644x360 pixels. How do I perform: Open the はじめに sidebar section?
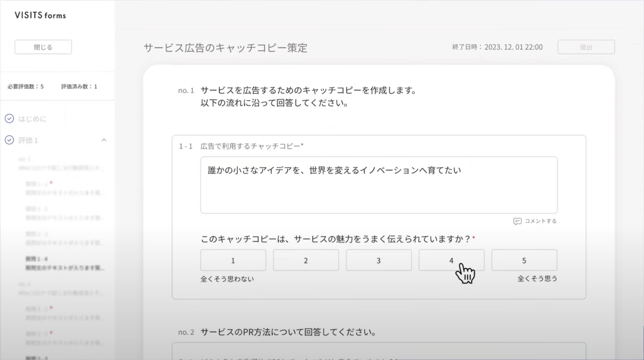point(32,119)
